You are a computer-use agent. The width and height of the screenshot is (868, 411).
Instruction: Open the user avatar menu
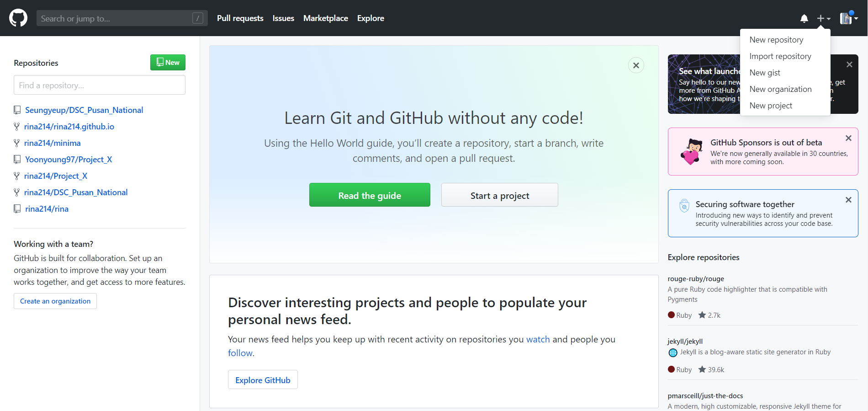tap(849, 18)
